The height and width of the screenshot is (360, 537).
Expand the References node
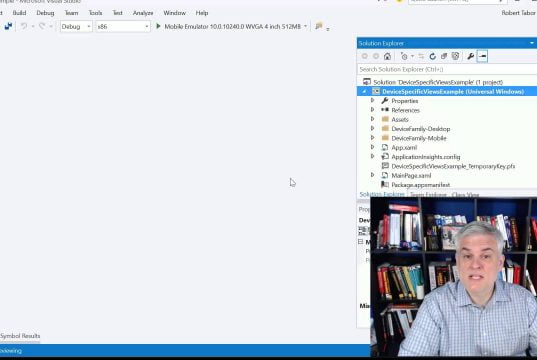373,110
